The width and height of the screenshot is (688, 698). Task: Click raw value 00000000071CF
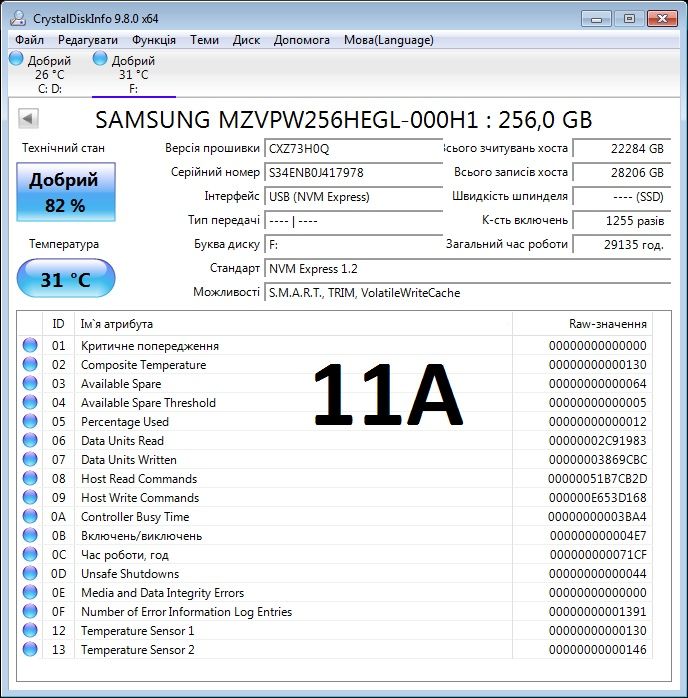(598, 555)
